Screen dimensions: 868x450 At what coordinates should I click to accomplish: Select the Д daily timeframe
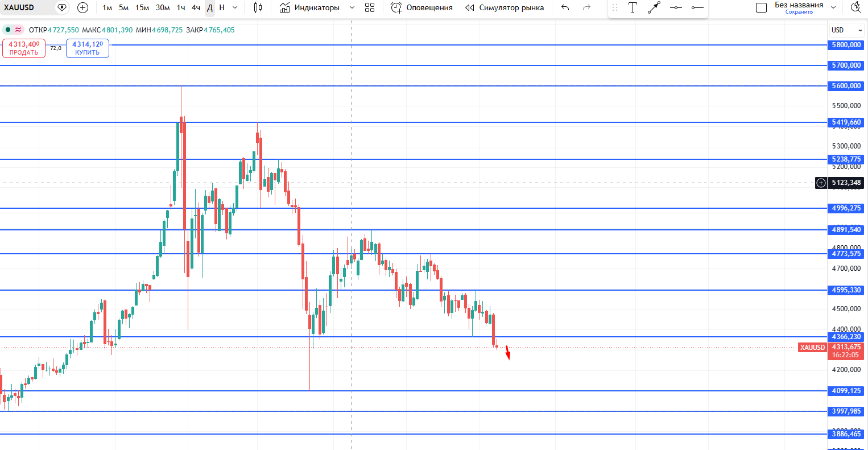click(210, 7)
